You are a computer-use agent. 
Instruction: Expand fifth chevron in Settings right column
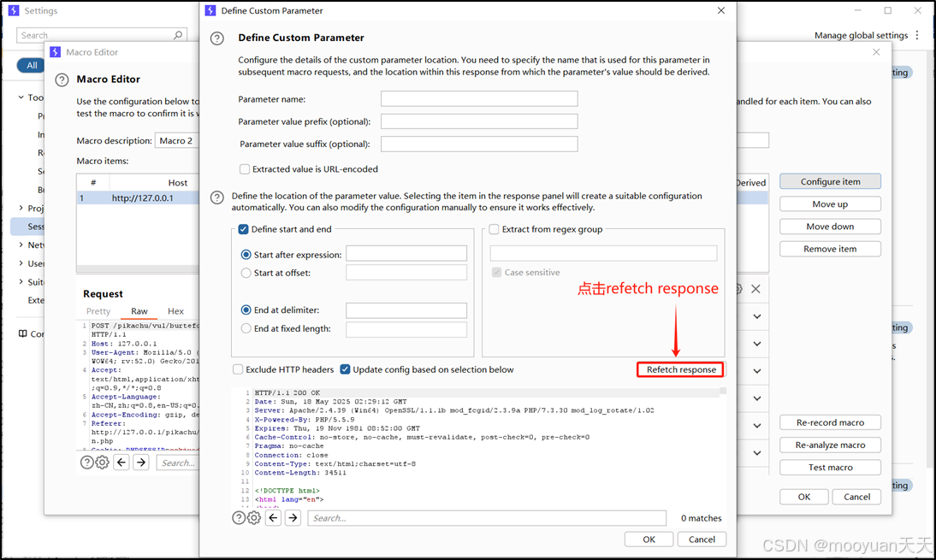click(757, 426)
